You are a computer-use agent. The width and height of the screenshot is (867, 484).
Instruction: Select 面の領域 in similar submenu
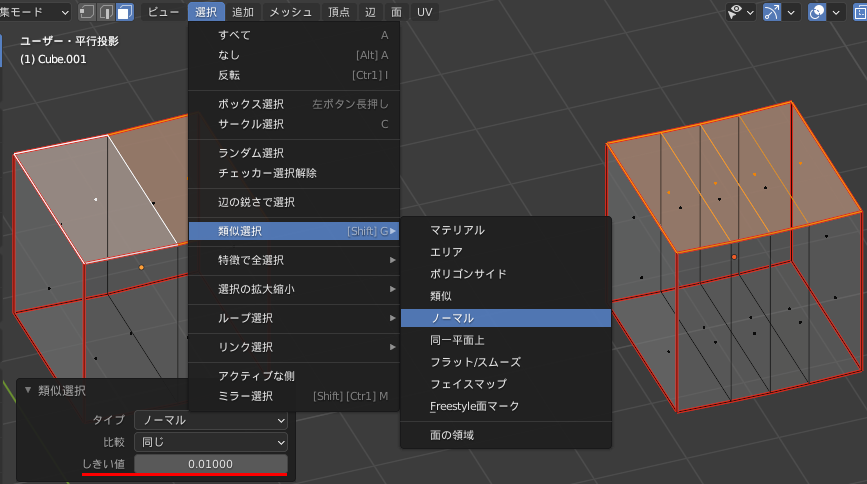[x=506, y=435]
